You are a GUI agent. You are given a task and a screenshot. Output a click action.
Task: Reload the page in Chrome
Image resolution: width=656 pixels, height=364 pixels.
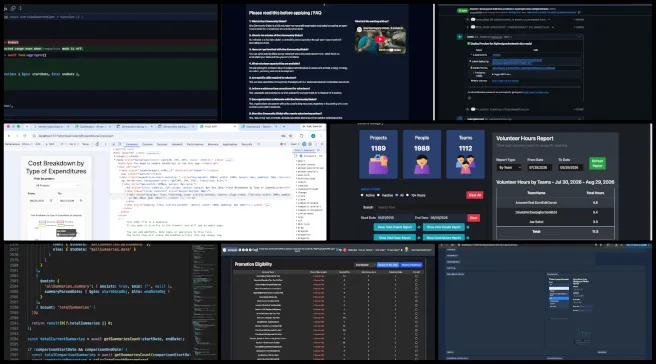24,136
